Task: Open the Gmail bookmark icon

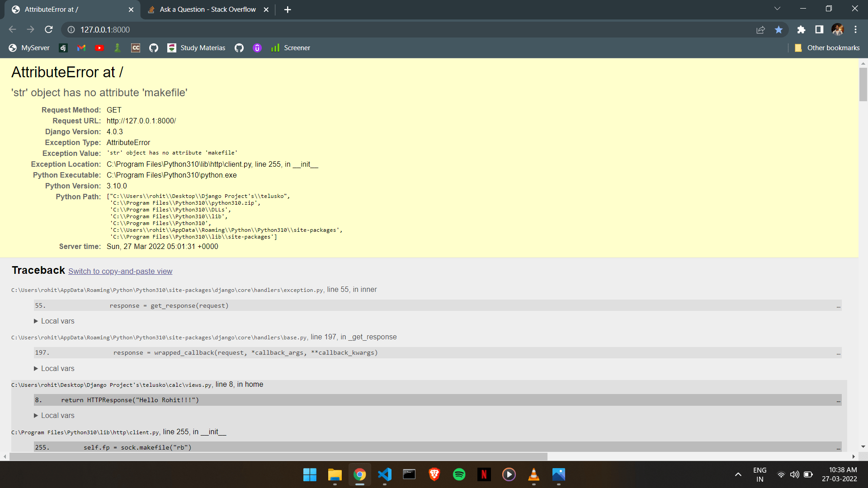Action: (x=81, y=48)
